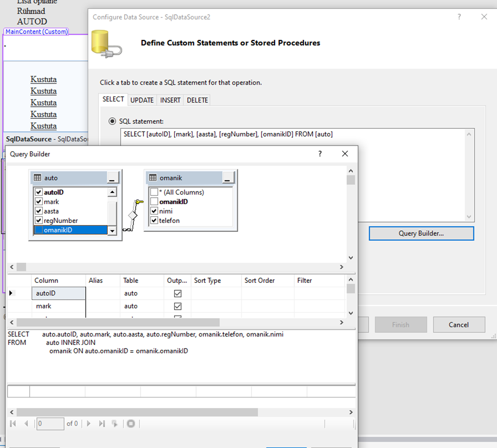Click the auto table grid icon
Image resolution: width=497 pixels, height=448 pixels.
(37, 178)
